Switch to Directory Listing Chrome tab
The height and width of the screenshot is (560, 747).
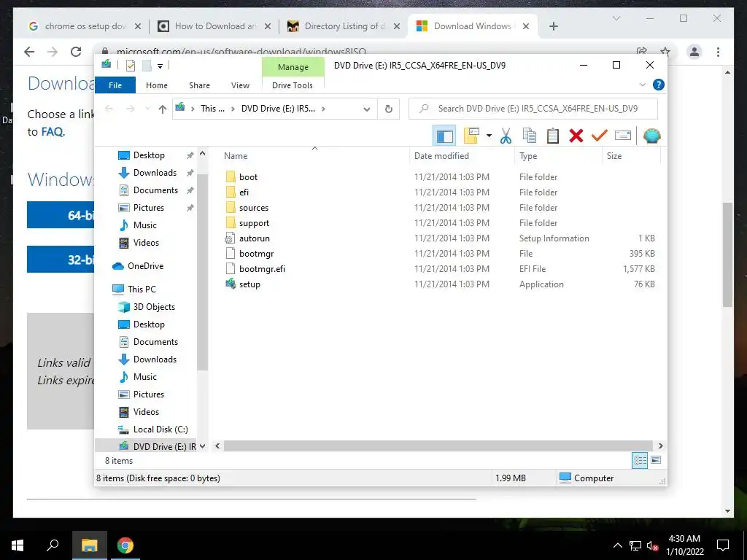[x=344, y=26]
